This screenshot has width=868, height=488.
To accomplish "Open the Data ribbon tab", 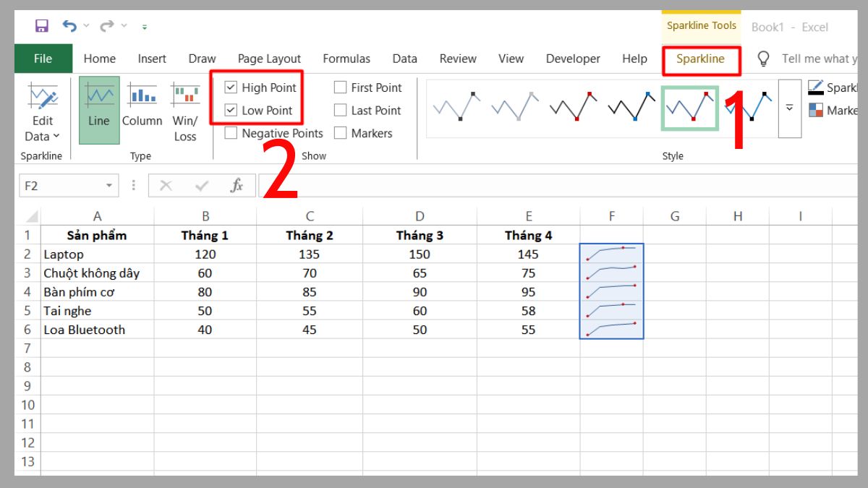I will click(x=404, y=59).
